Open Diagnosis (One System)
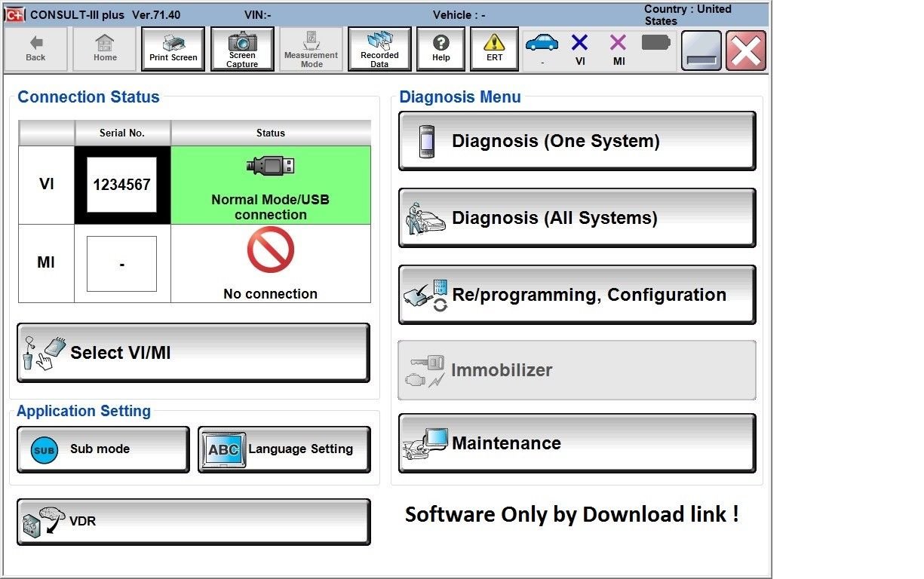Screen dimensions: 924x579 [x=577, y=141]
